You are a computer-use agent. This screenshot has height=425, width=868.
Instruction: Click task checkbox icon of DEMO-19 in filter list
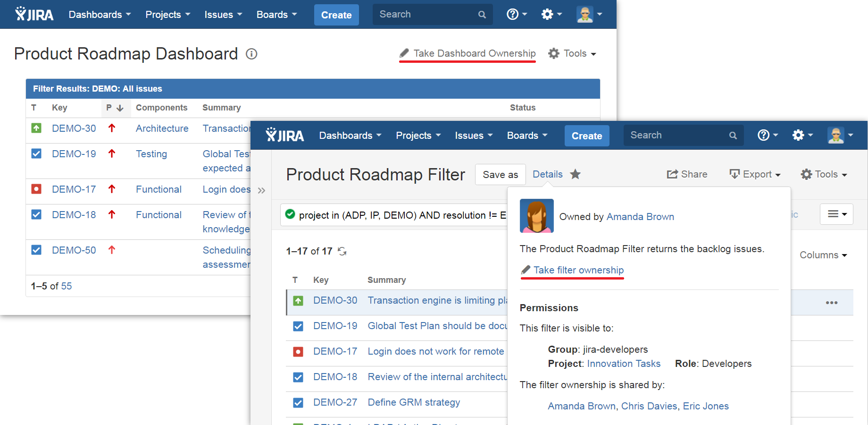pyautogui.click(x=298, y=326)
